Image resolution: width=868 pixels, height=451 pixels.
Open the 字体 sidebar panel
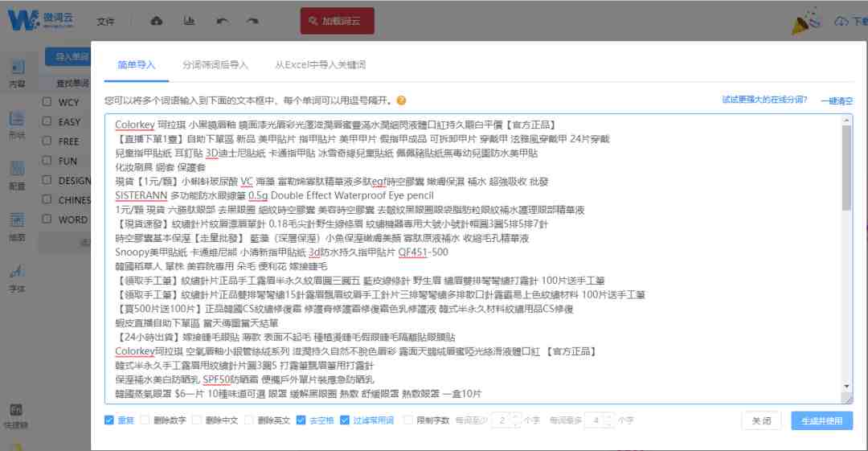pos(17,278)
